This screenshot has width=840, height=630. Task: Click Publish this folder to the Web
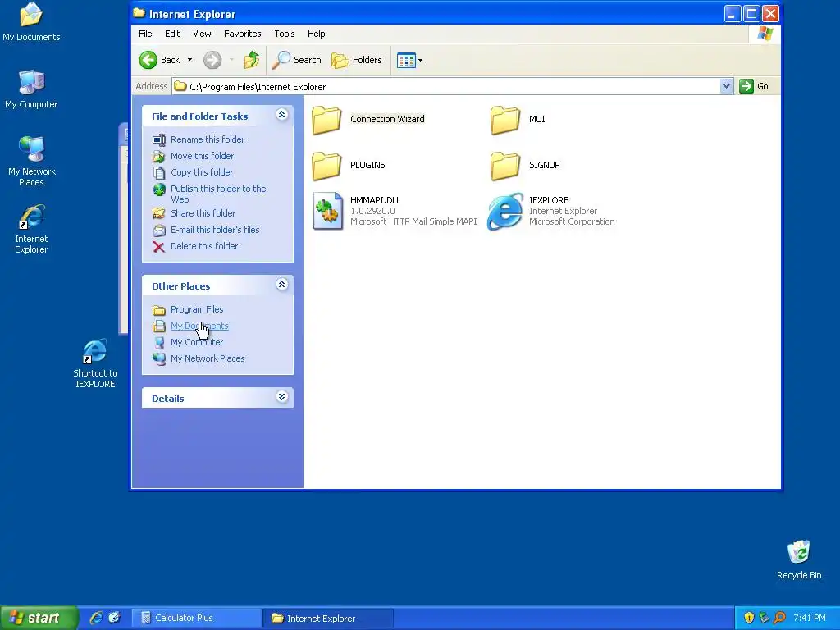[x=218, y=194]
